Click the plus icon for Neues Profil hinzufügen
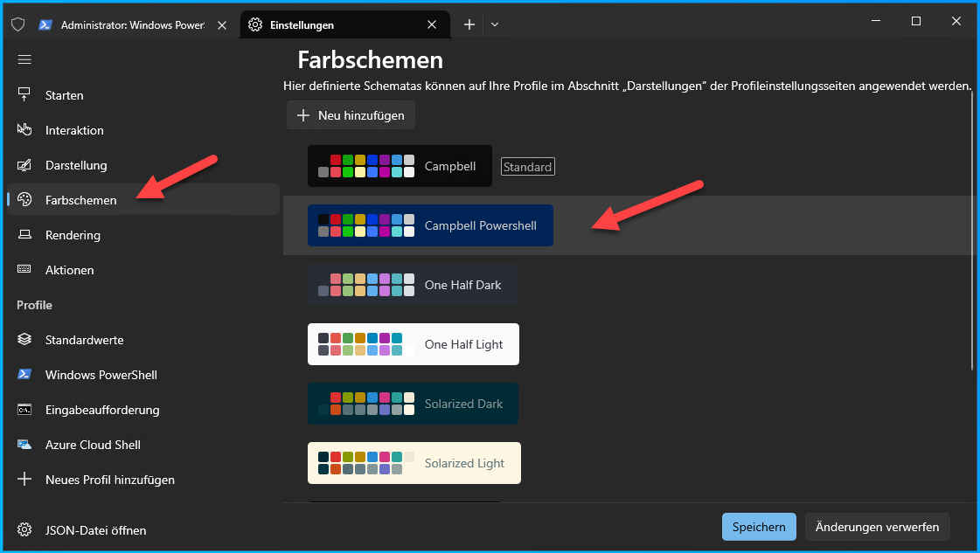Screen dimensions: 980x553 24,480
